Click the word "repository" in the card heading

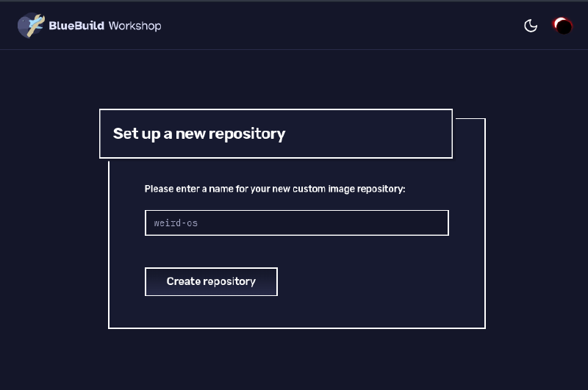tap(247, 134)
